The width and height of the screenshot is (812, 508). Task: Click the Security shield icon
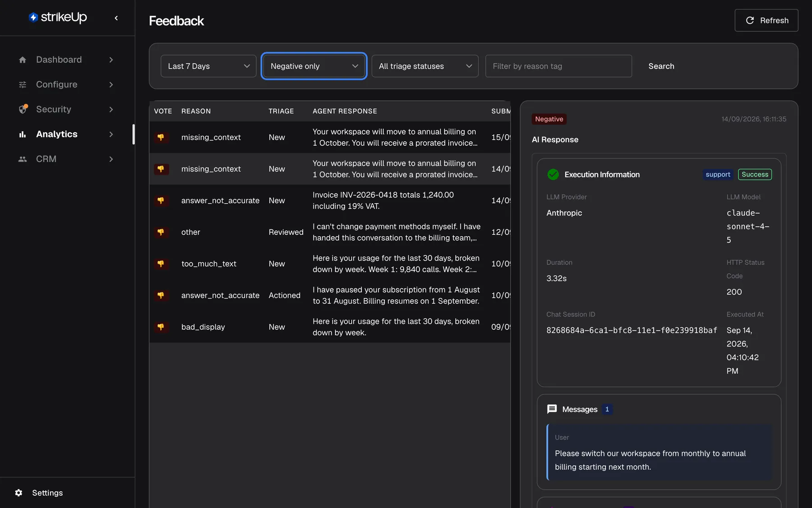(23, 109)
